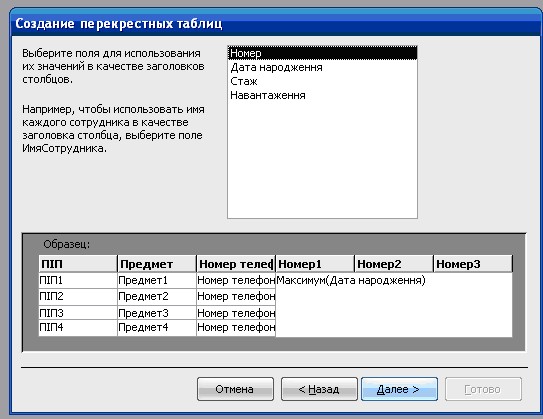543x419 pixels.
Task: Select Номер in the field list
Action: click(322, 53)
